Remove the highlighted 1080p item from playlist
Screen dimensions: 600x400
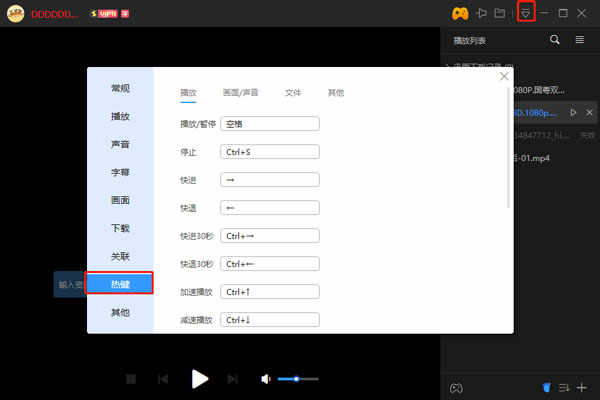589,113
